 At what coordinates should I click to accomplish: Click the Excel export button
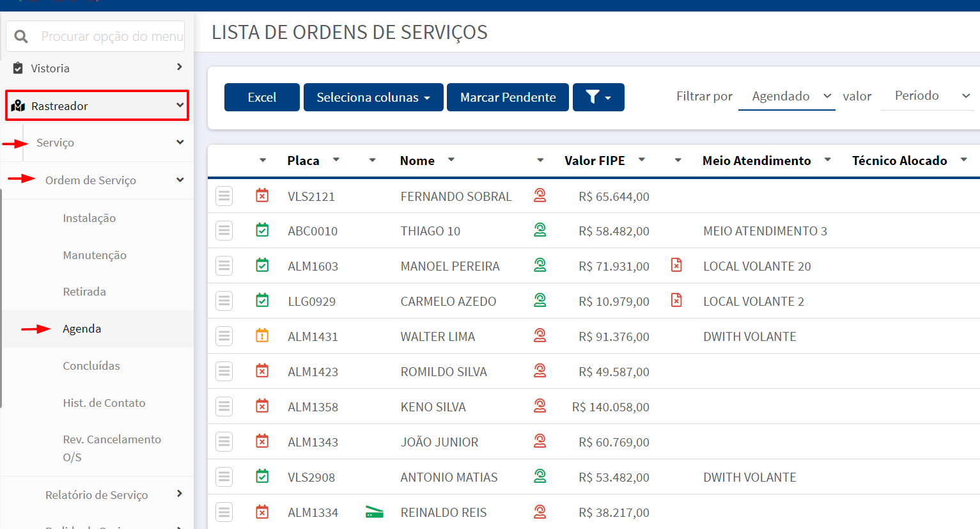(x=262, y=97)
